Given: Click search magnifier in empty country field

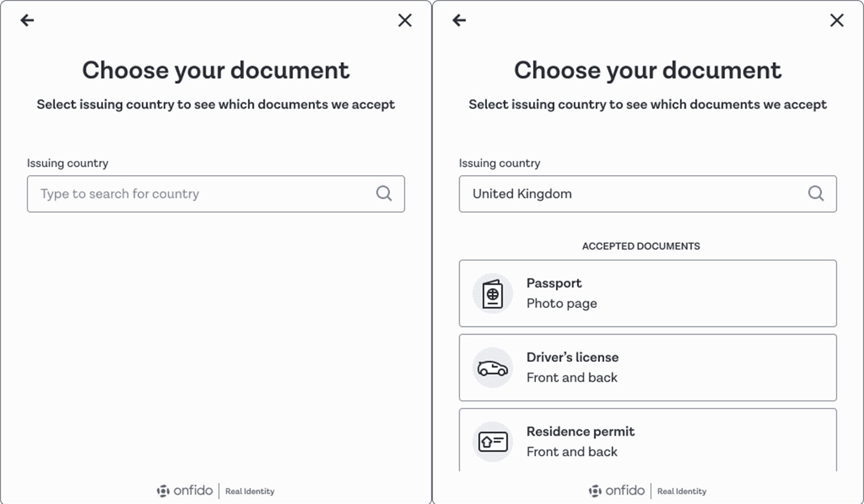Looking at the screenshot, I should [x=384, y=194].
